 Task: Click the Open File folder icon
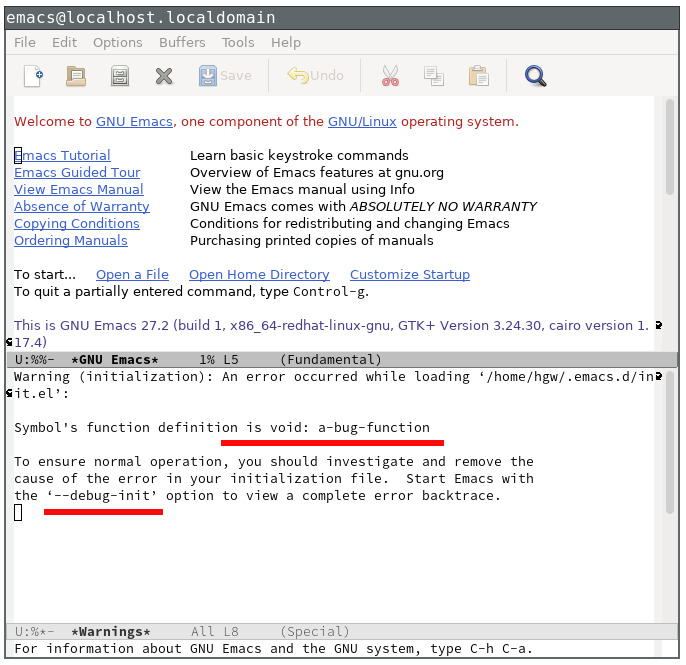pos(76,76)
